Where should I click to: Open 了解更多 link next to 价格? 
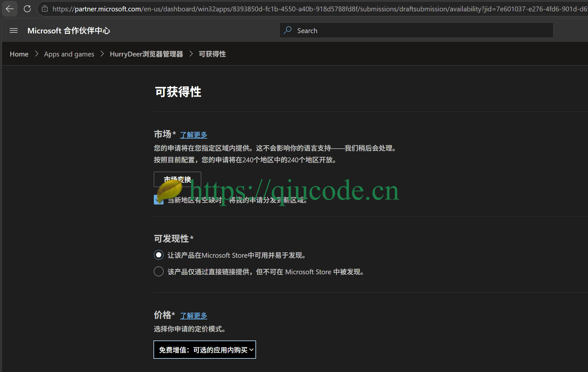[194, 316]
